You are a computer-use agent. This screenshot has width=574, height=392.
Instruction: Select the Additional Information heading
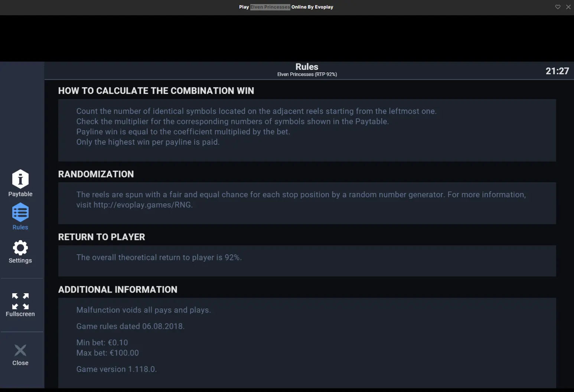point(118,290)
